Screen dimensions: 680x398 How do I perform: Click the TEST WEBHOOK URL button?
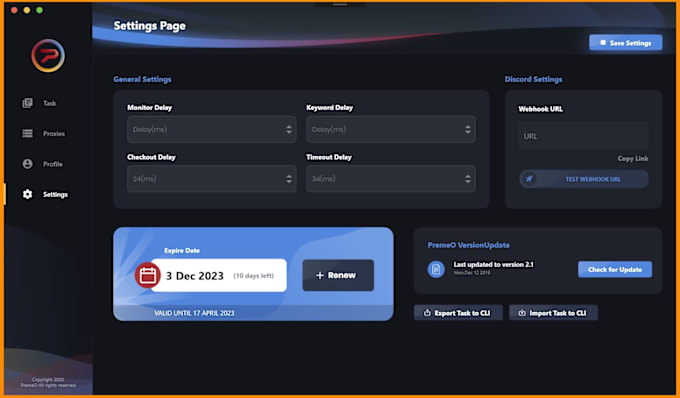pyautogui.click(x=584, y=179)
